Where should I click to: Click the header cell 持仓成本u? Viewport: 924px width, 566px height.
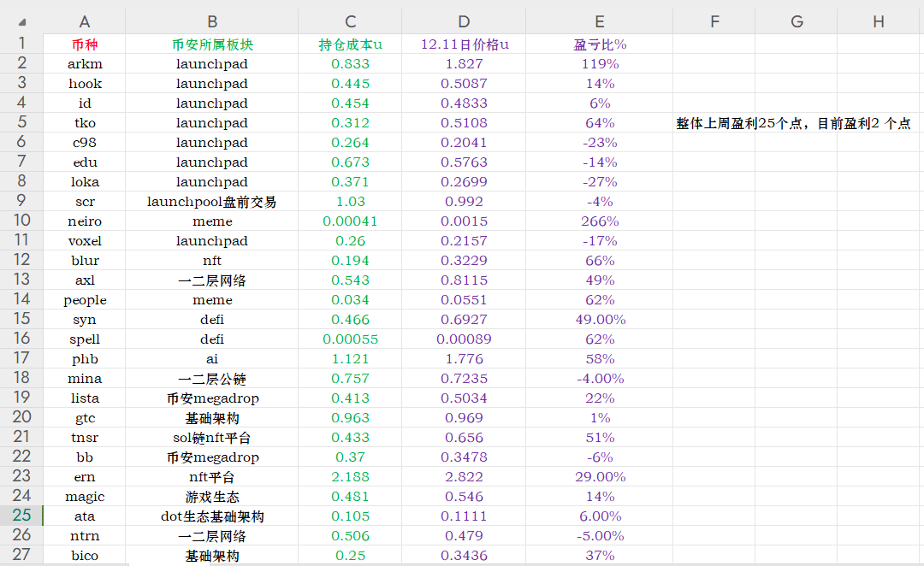[350, 44]
